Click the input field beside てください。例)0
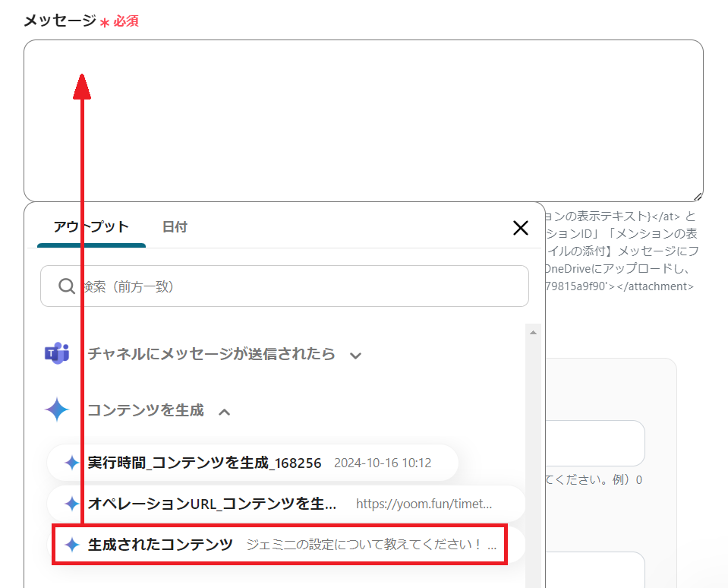This screenshot has height=588, width=728. (x=594, y=443)
